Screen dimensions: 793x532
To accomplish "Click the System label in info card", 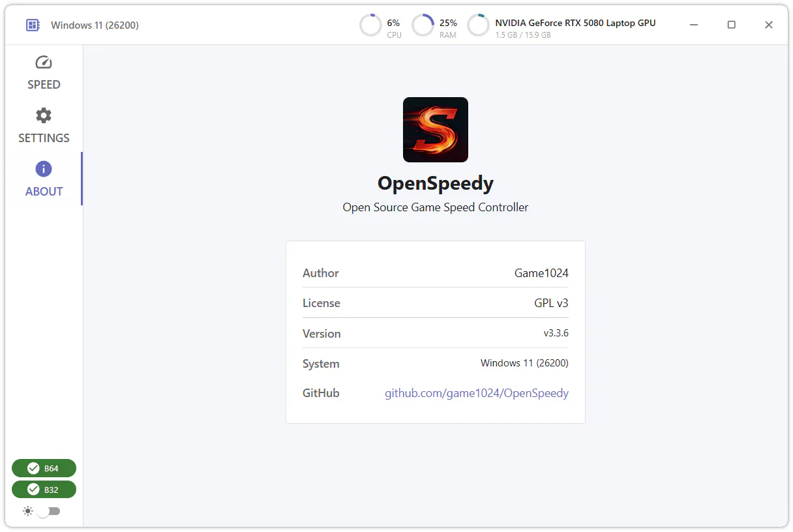I will [321, 364].
